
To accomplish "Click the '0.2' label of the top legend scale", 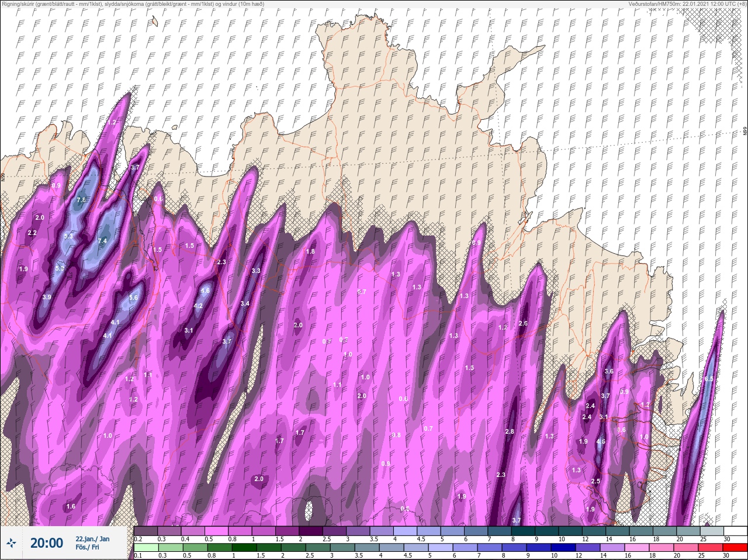I will [138, 540].
